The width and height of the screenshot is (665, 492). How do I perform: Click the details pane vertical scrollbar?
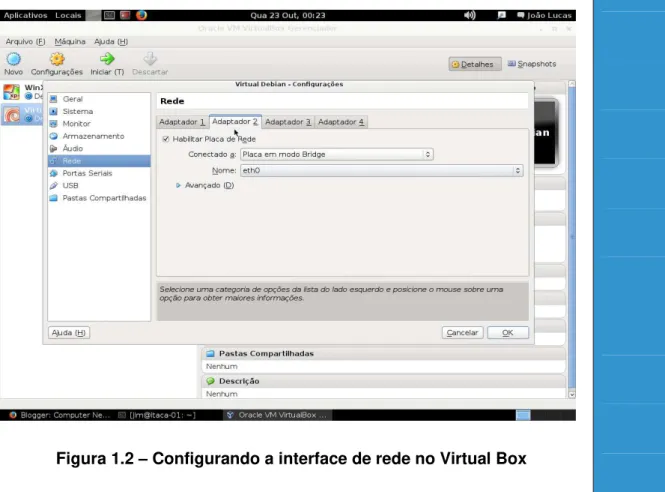(572, 239)
